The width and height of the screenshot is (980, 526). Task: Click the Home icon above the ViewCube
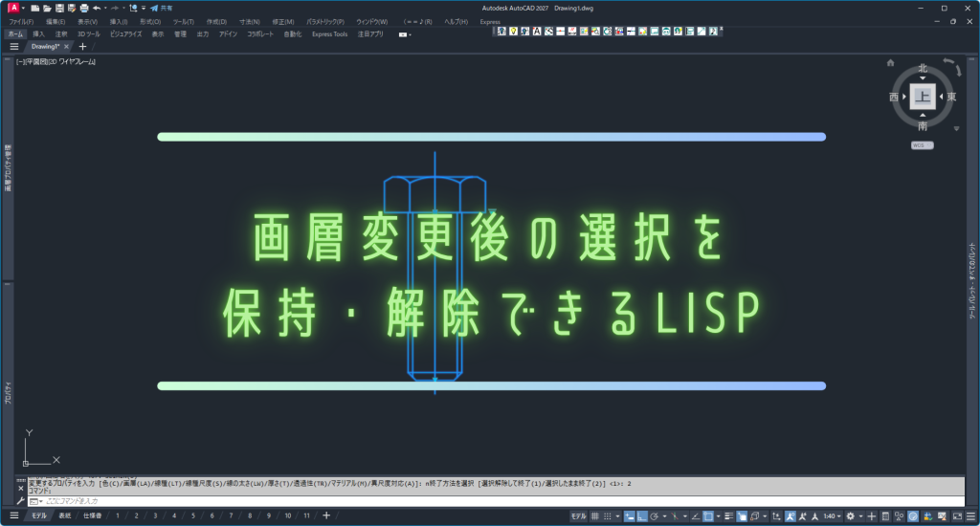(890, 63)
